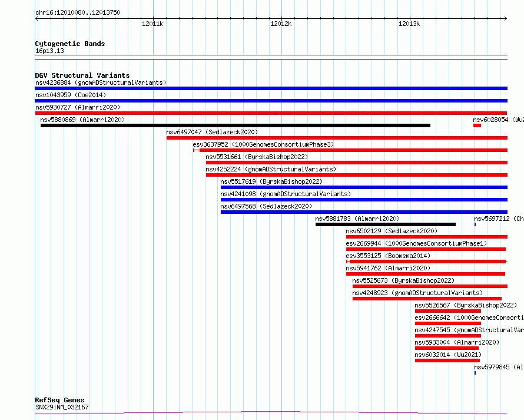
Task: Click the ruler's left arrow end
Action: (x=37, y=19)
